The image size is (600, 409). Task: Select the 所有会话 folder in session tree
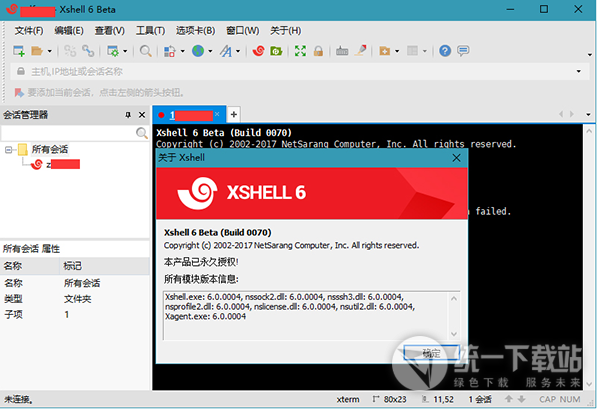click(52, 149)
